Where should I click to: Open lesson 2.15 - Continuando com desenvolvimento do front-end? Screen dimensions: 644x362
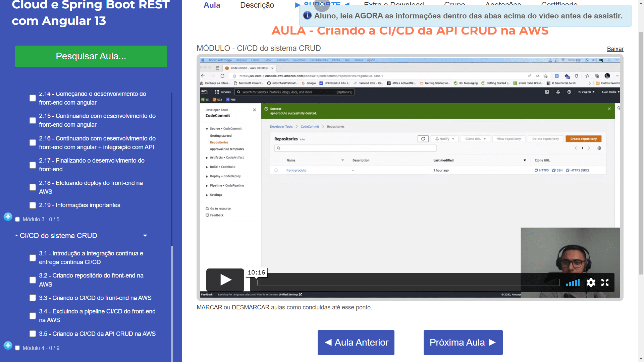[x=97, y=120]
